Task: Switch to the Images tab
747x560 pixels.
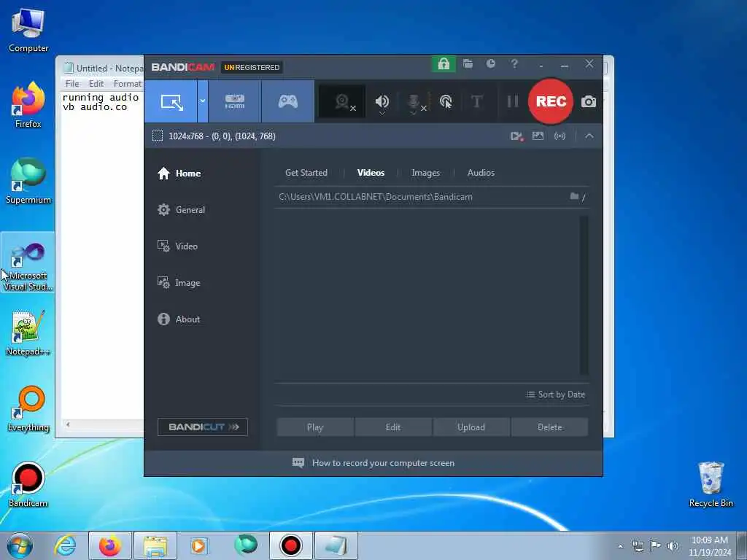Action: click(425, 173)
